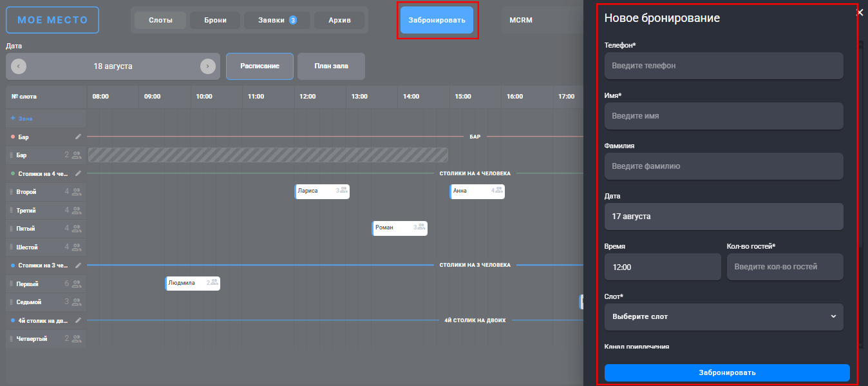Add a new zone via Зона link
The width and height of the screenshot is (868, 386).
pos(21,119)
